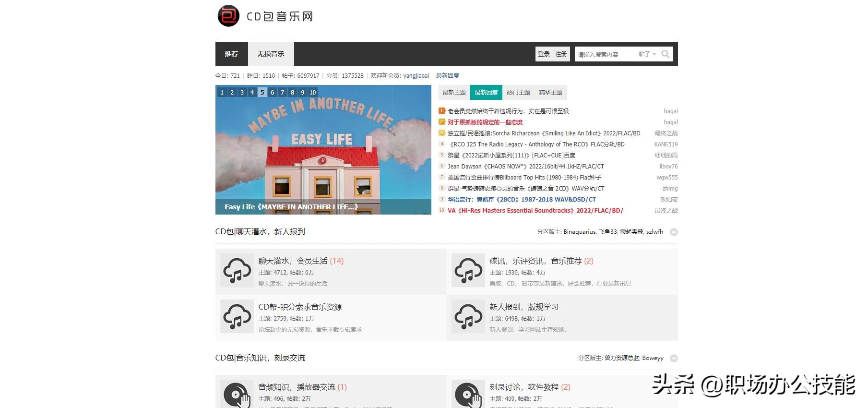Switch to the 最新回复 tab

[x=486, y=93]
